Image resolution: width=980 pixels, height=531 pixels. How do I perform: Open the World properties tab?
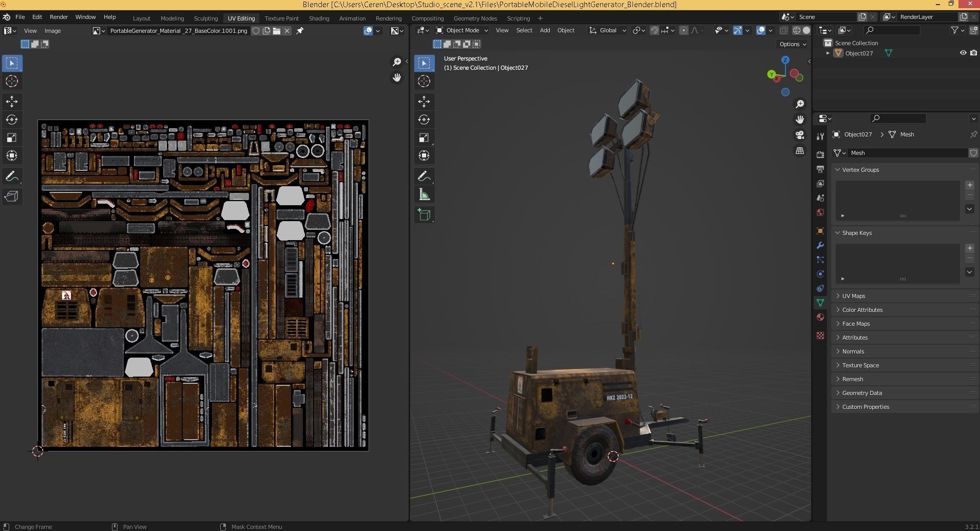tap(820, 212)
